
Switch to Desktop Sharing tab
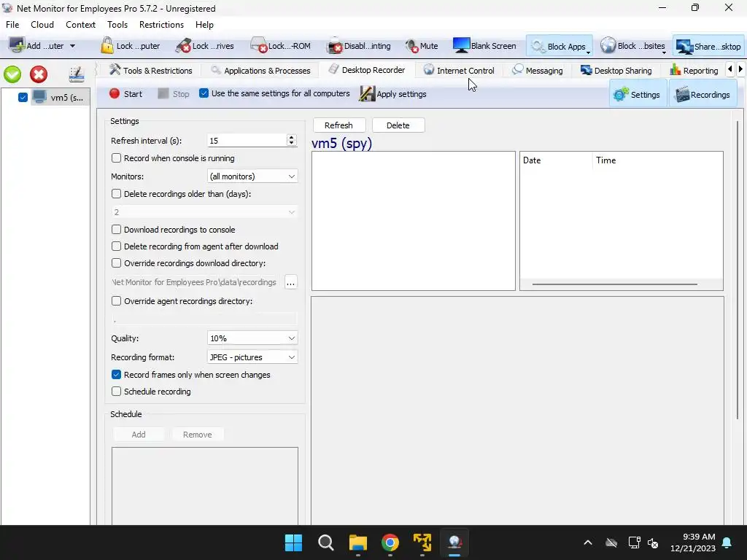pyautogui.click(x=616, y=71)
